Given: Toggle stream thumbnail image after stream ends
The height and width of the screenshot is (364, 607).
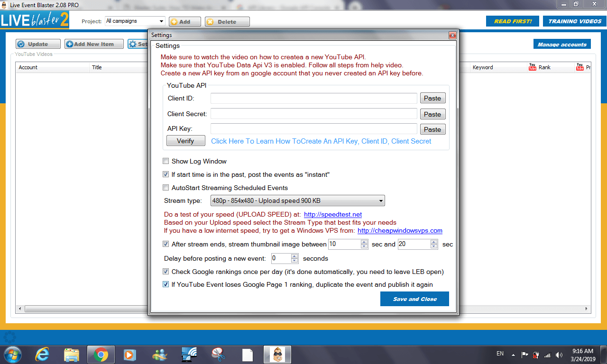Looking at the screenshot, I should [x=166, y=244].
